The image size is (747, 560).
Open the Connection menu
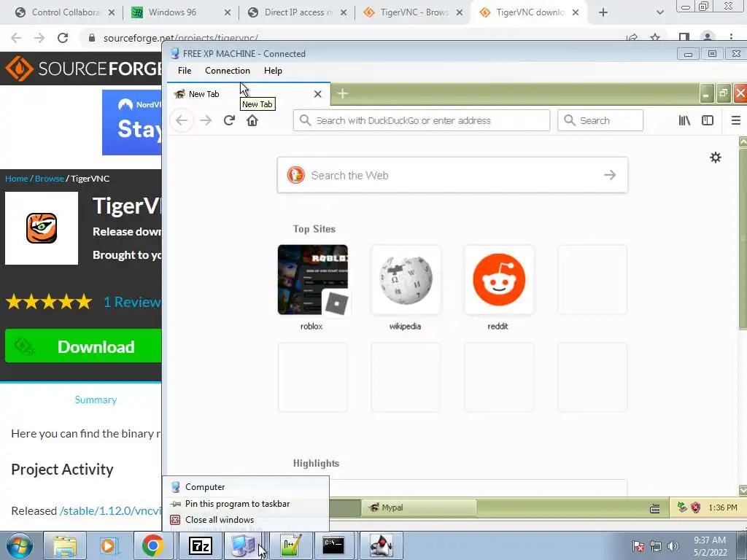(x=228, y=71)
